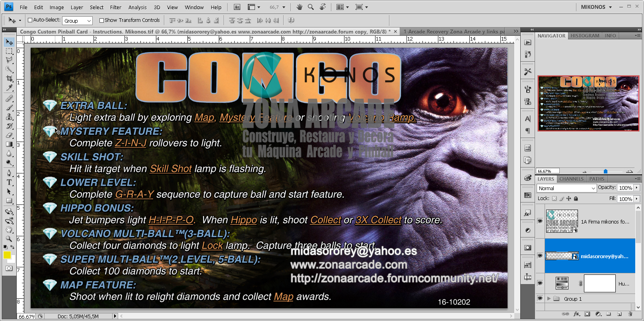644x321 pixels.
Task: Click the delete layer trash icon
Action: tap(630, 314)
